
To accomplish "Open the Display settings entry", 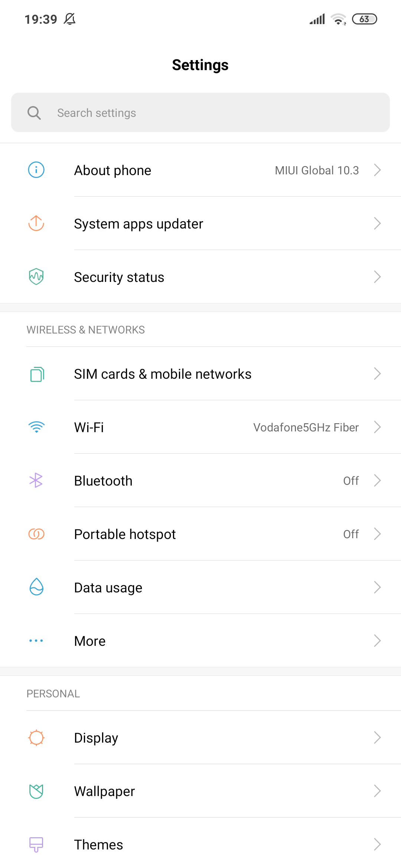I will point(97,738).
